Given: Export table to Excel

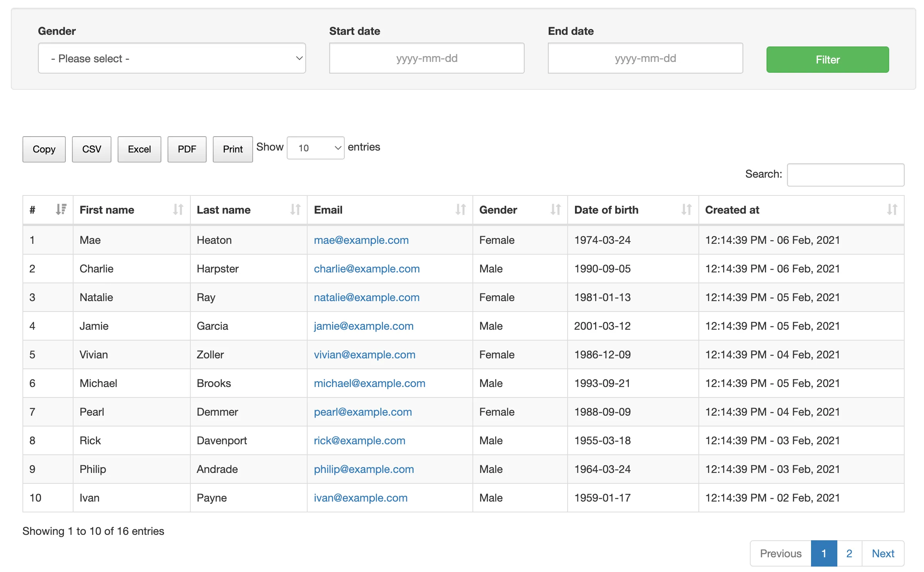Looking at the screenshot, I should (x=139, y=149).
